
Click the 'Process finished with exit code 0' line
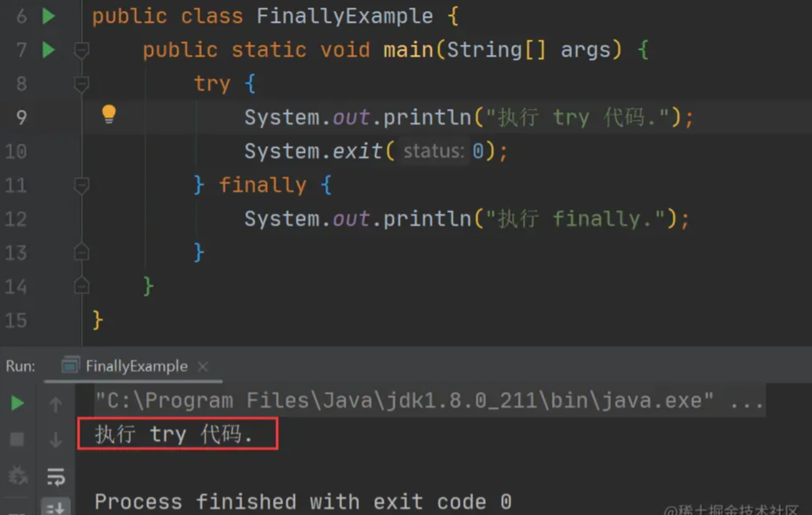click(303, 501)
